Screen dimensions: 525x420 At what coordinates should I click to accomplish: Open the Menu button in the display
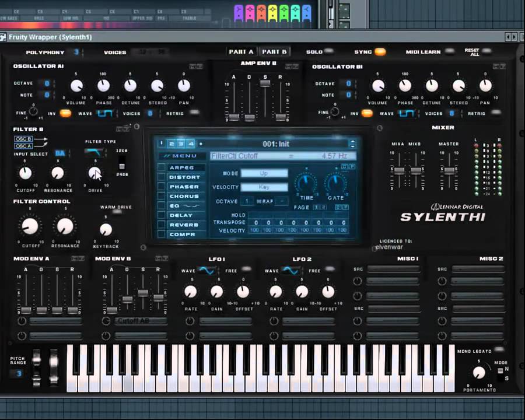tap(181, 156)
